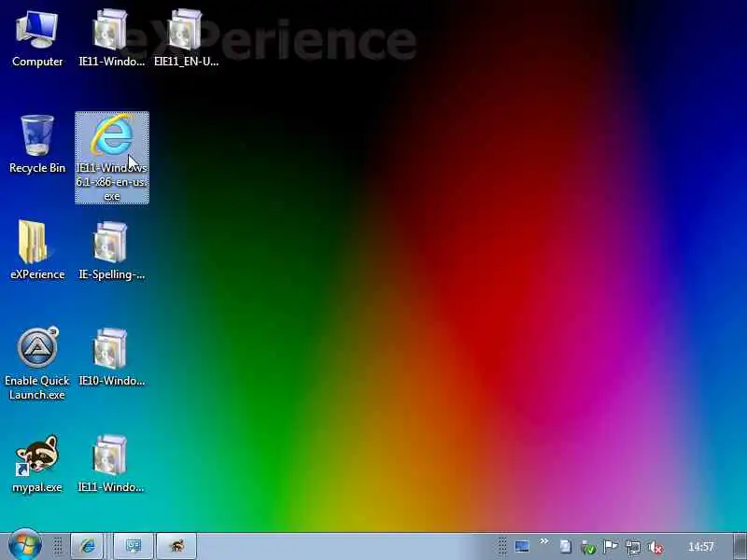Open the network tray icon
Viewport: 747px width, 560px height.
point(633,548)
